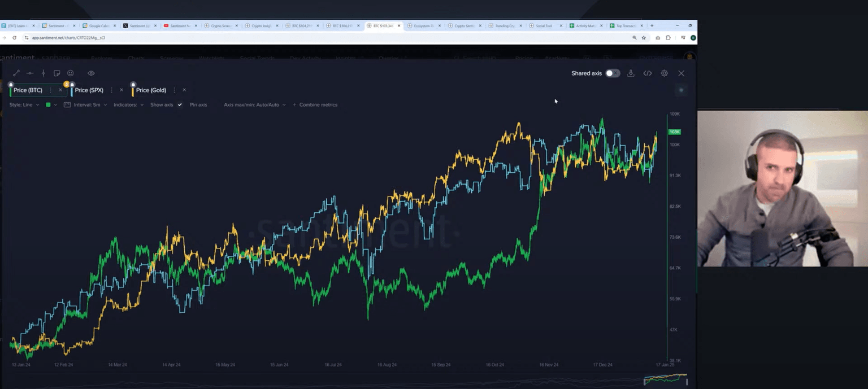This screenshot has width=868, height=389.
Task: Uncheck the Show axis checkbox
Action: click(x=180, y=105)
